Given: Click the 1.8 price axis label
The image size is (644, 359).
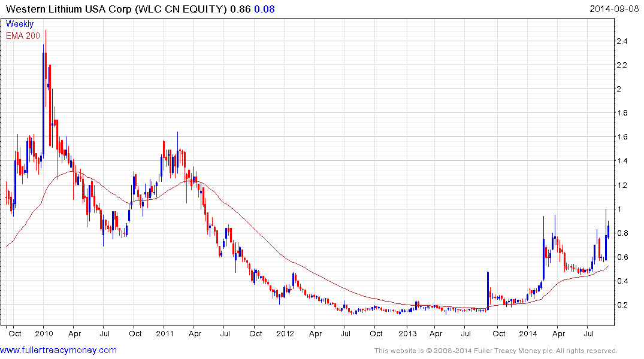Looking at the screenshot, I should click(x=622, y=113).
